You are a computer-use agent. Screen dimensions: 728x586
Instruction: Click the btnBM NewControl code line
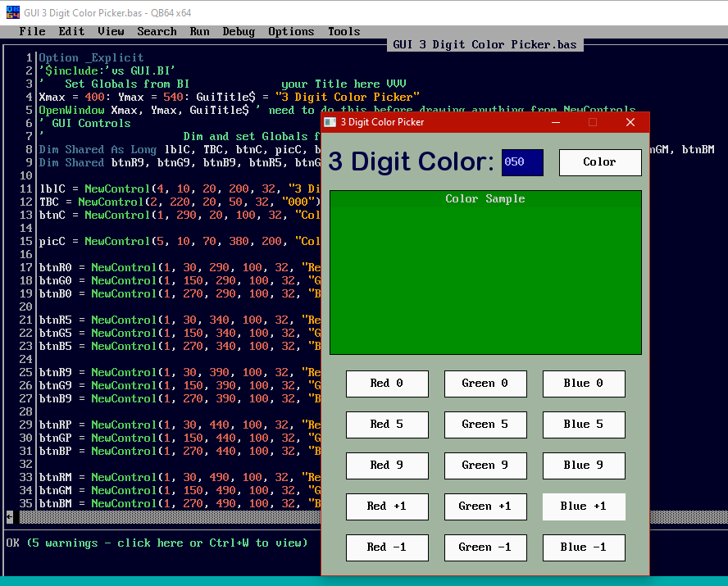click(x=180, y=503)
